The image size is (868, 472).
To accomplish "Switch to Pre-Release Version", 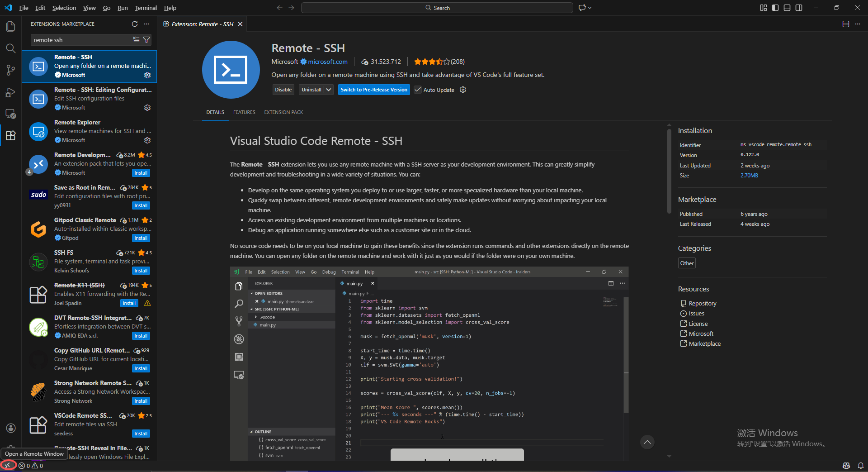I will (374, 90).
